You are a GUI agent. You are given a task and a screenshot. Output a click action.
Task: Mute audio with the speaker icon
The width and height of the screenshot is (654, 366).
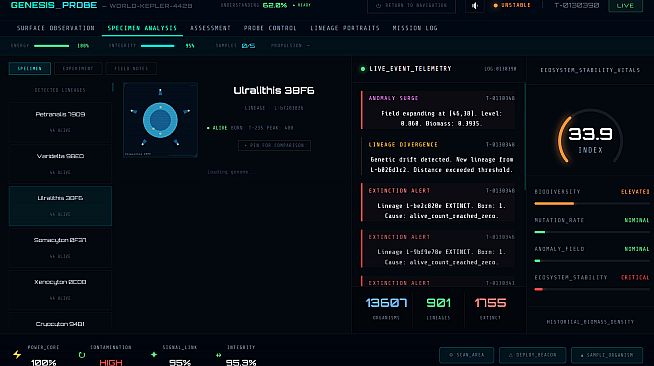[475, 6]
